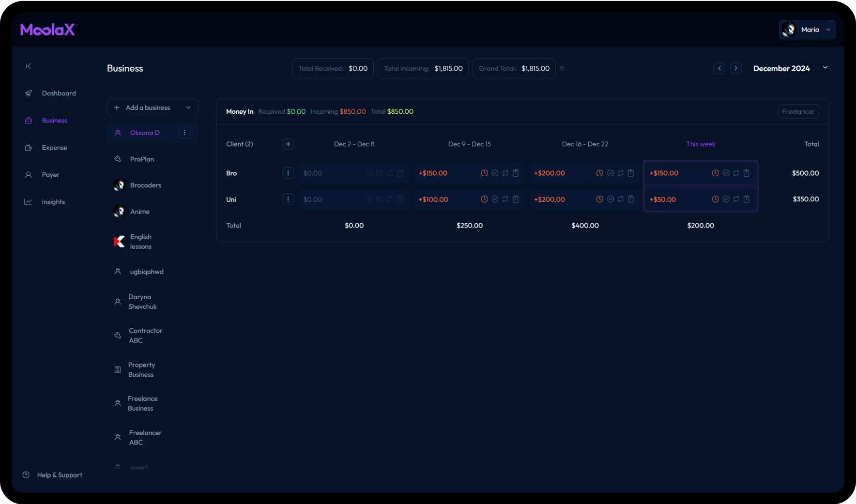The image size is (856, 504).
Task: Select the English lessons business
Action: (153, 242)
